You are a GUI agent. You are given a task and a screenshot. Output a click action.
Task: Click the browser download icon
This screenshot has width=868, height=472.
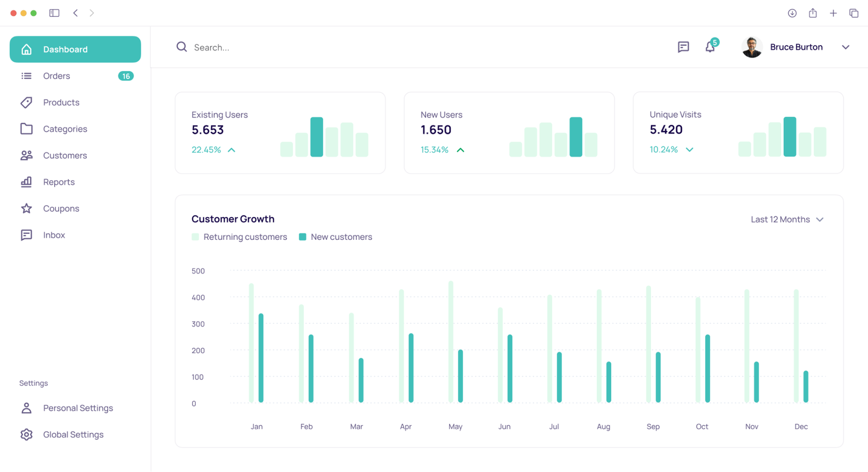(792, 13)
